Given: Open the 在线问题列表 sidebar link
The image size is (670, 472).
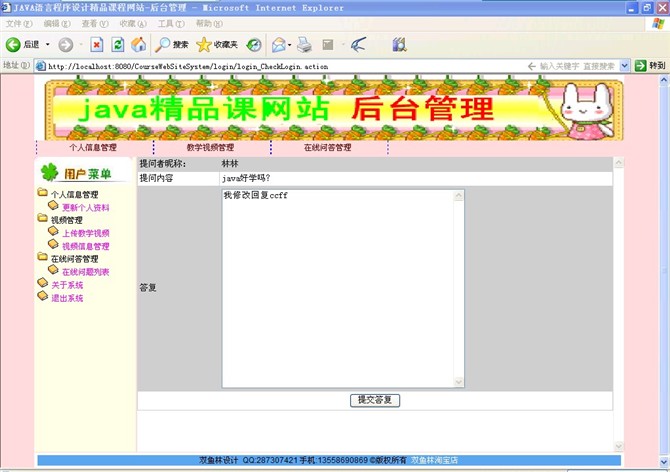Looking at the screenshot, I should click(85, 272).
